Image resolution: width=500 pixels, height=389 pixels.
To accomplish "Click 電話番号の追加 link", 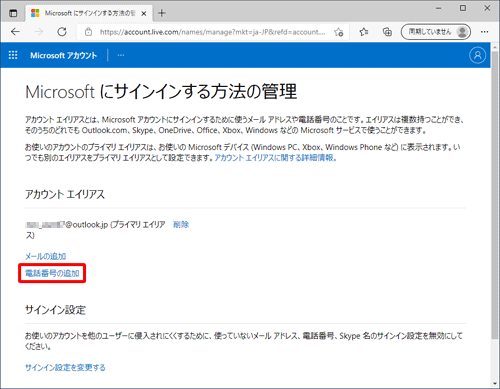I will click(x=52, y=273).
